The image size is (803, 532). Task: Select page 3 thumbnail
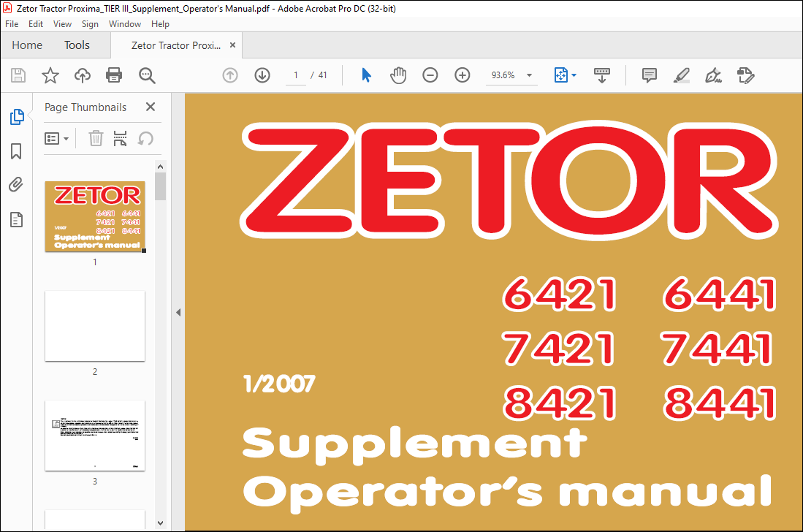tap(95, 436)
